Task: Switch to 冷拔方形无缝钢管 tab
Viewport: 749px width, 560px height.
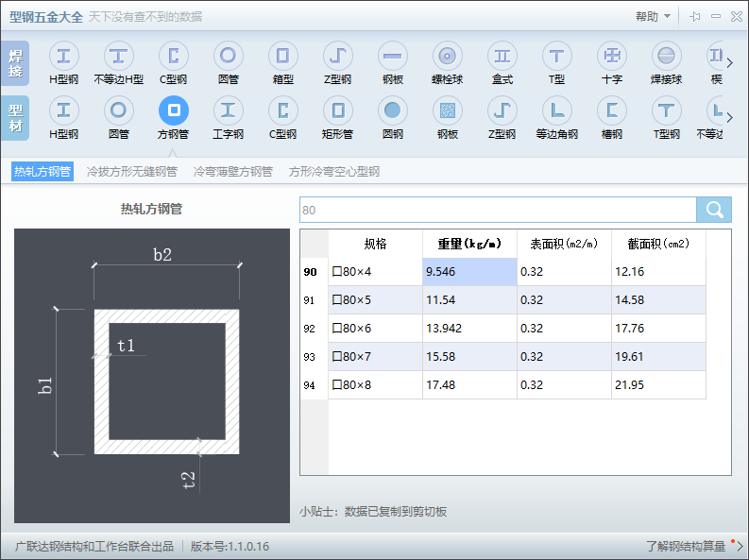Action: tap(131, 172)
